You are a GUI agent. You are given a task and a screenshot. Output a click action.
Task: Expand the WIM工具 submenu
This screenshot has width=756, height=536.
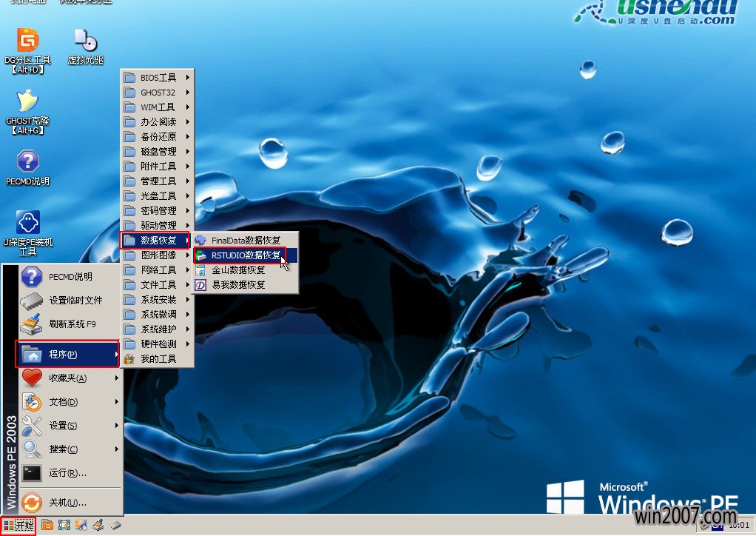pos(157,107)
